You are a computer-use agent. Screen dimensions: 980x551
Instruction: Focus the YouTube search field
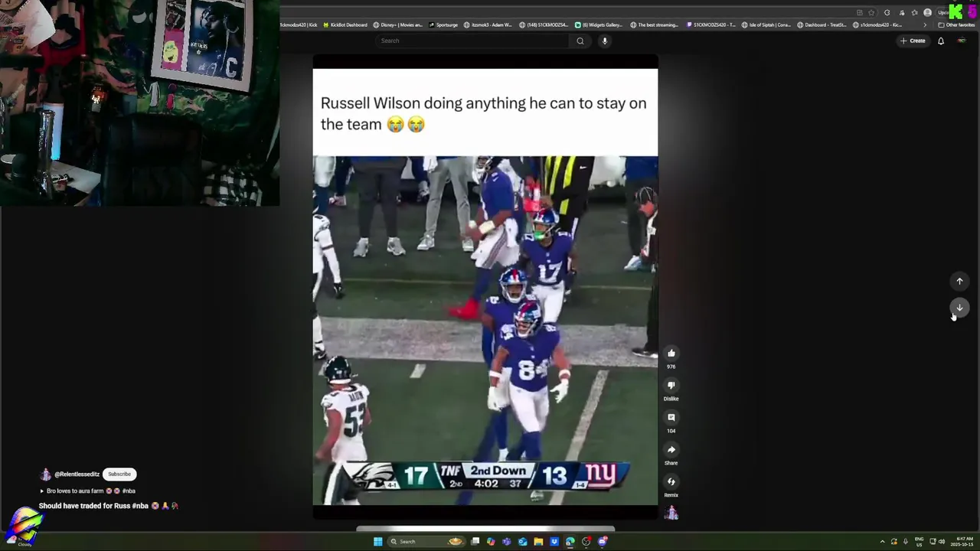point(472,41)
